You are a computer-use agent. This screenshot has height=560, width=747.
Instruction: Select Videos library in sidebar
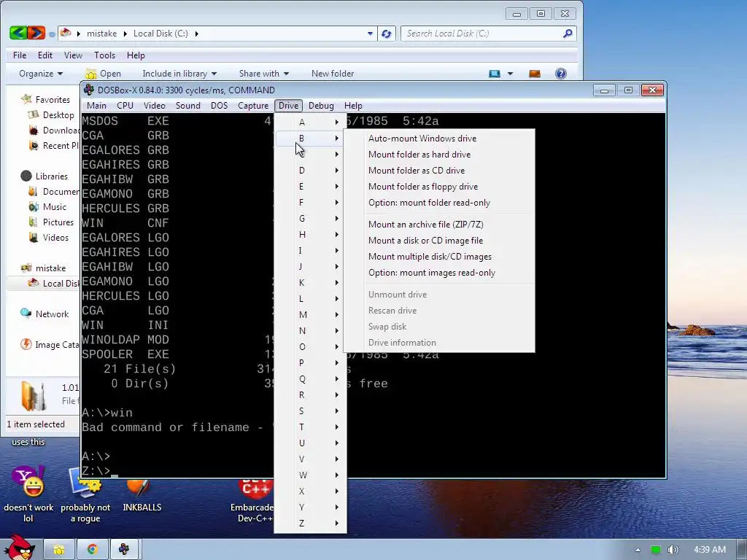(55, 237)
